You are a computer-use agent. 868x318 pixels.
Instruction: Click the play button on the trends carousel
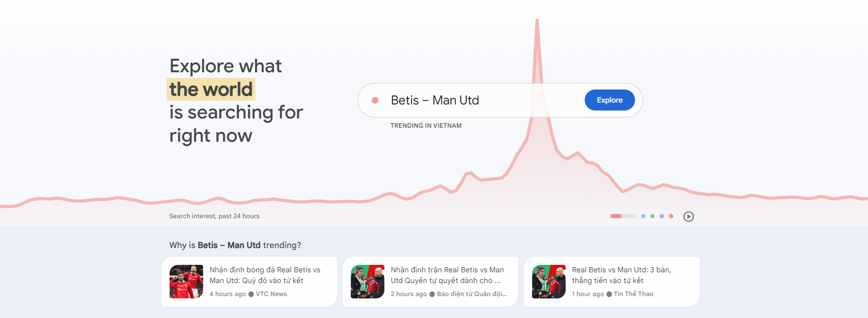(x=689, y=216)
